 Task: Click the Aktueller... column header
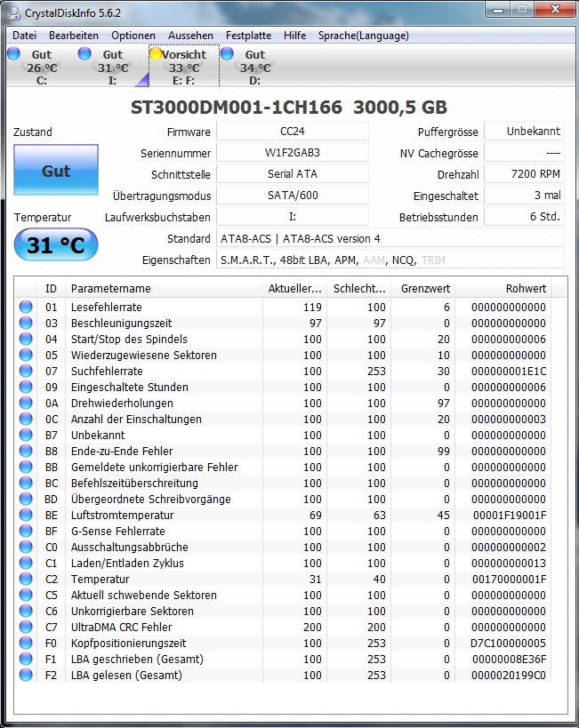click(294, 288)
